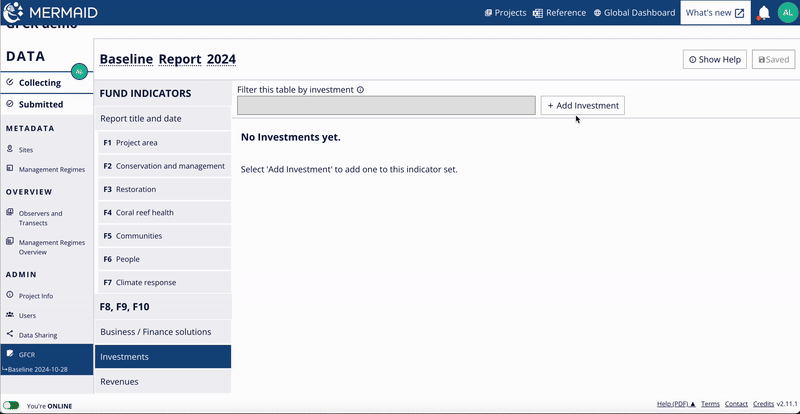Open What's new link
The image size is (800, 414).
click(715, 13)
